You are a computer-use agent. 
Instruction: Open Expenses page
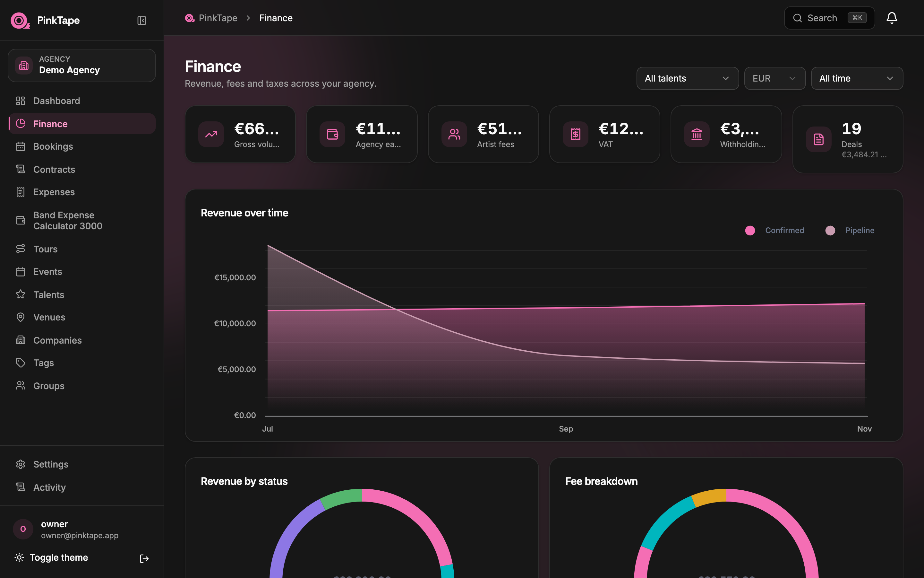click(82, 192)
